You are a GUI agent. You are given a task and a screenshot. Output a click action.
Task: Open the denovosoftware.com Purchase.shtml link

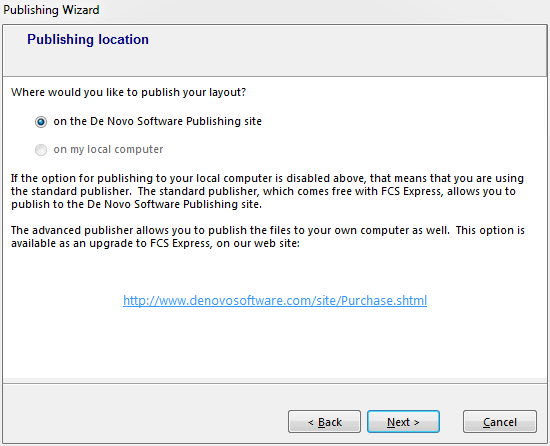pyautogui.click(x=275, y=300)
